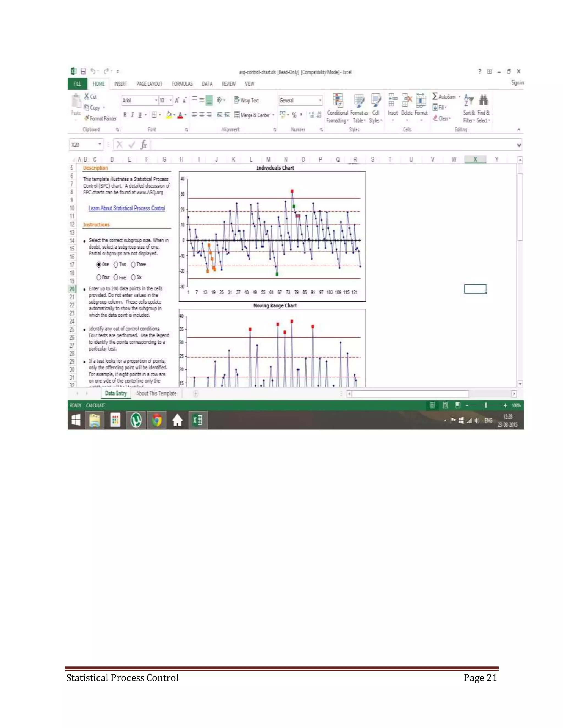Viewport: 563px width, 728px height.
Task: Increase font size with large A icon
Action: [177, 100]
